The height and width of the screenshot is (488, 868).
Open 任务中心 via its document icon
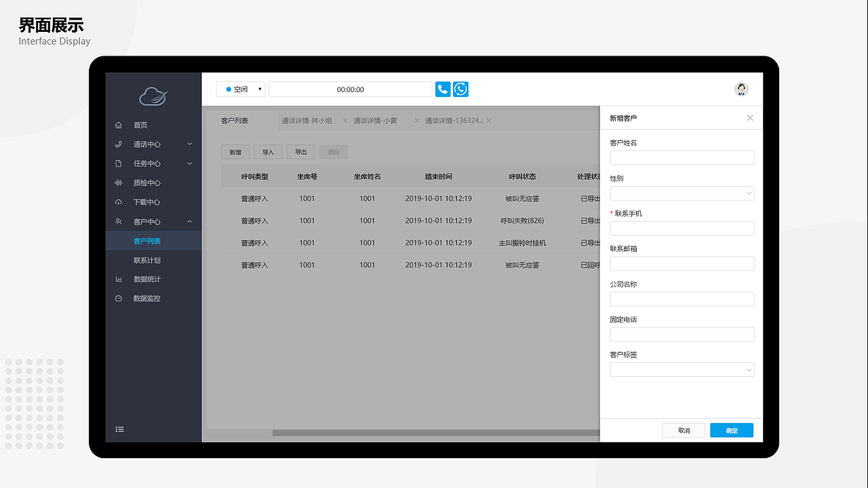click(120, 163)
